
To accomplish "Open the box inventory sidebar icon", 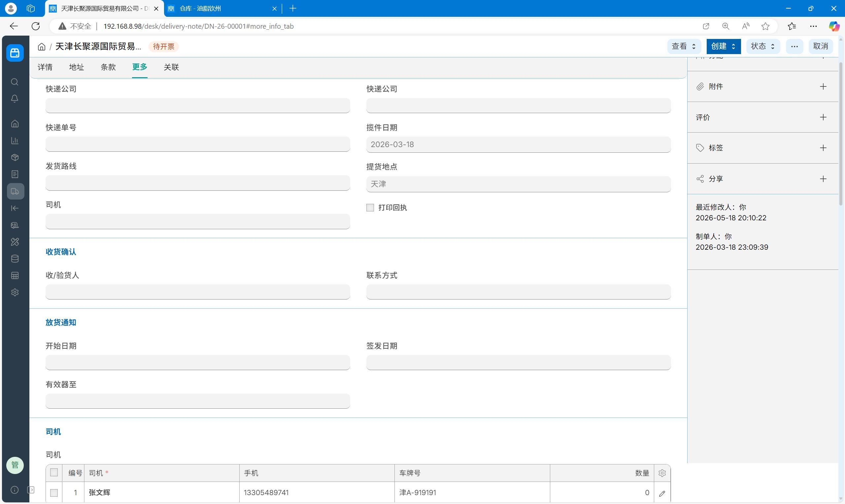I will click(15, 158).
